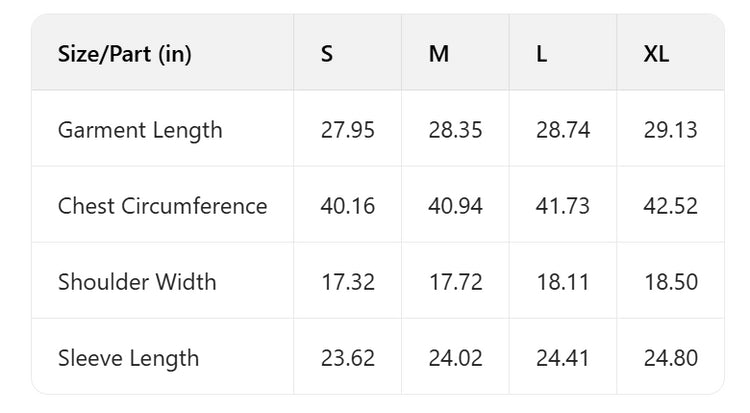Image resolution: width=750 pixels, height=413 pixels.
Task: Click the 24.80 sleeve length value
Action: [x=671, y=358]
